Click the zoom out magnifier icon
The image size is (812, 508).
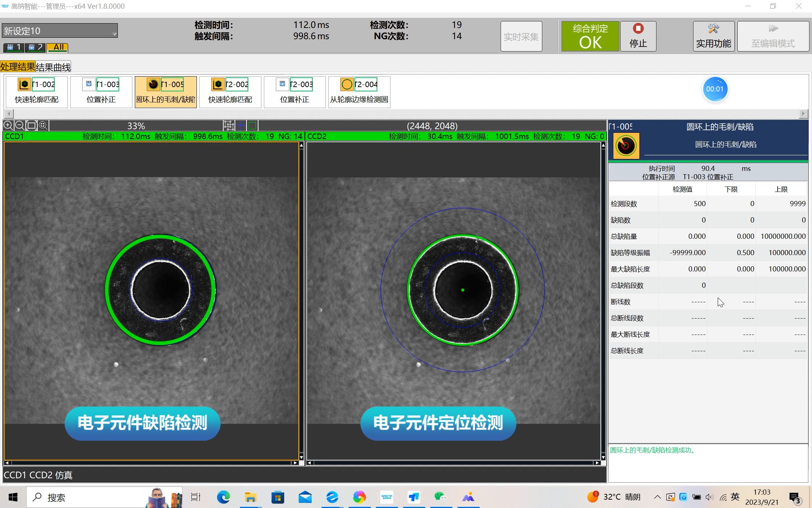click(20, 126)
